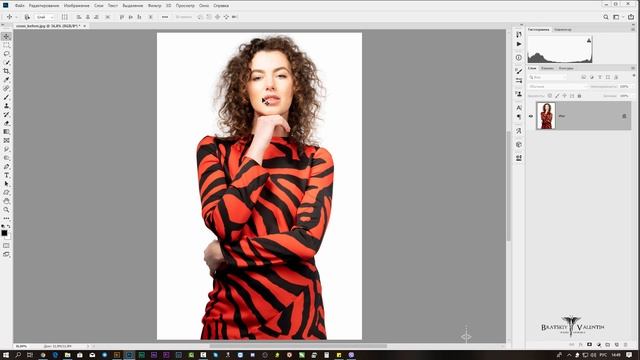640x360 pixels.
Task: Open the layer blending mode dropdown
Action: (558, 87)
